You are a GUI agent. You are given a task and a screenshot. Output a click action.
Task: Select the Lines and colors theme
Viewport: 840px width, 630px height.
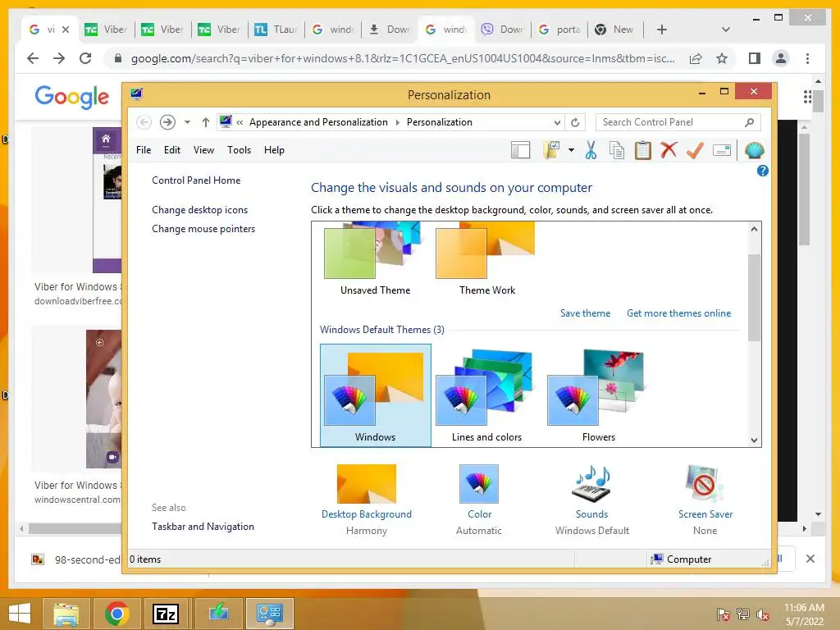coord(486,395)
